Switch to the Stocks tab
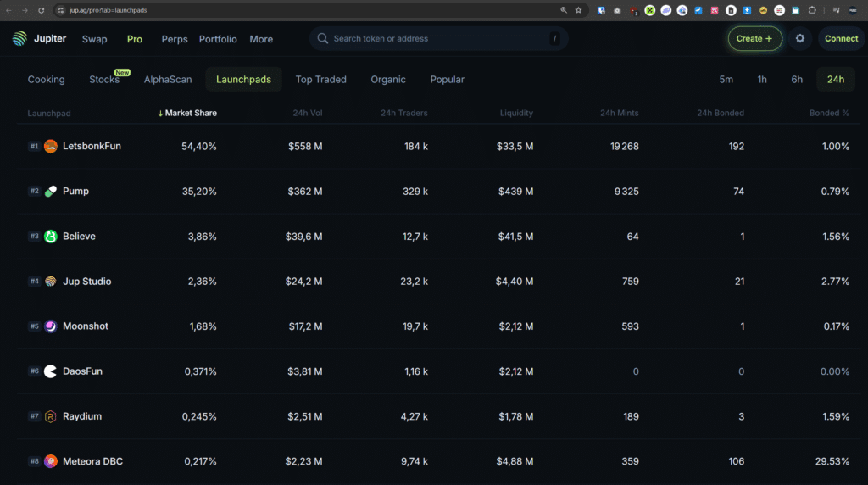The height and width of the screenshot is (485, 868). (104, 79)
